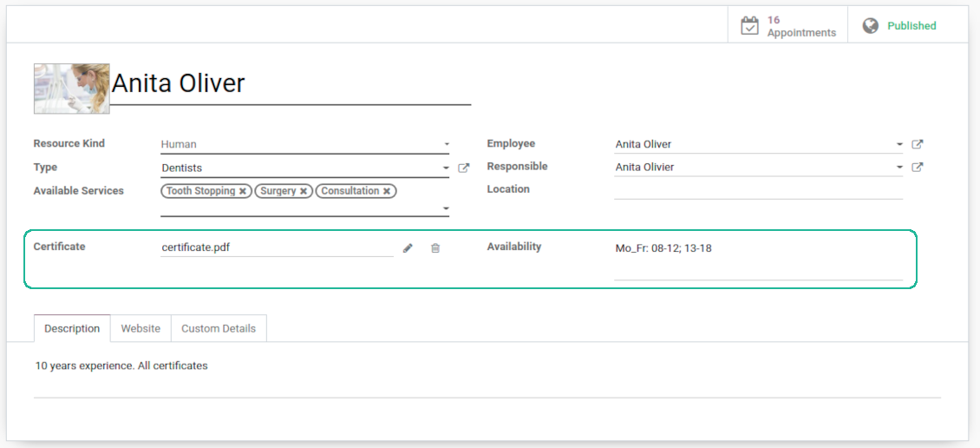The height and width of the screenshot is (448, 980).
Task: Open the Available Services dropdown
Action: pyautogui.click(x=446, y=208)
